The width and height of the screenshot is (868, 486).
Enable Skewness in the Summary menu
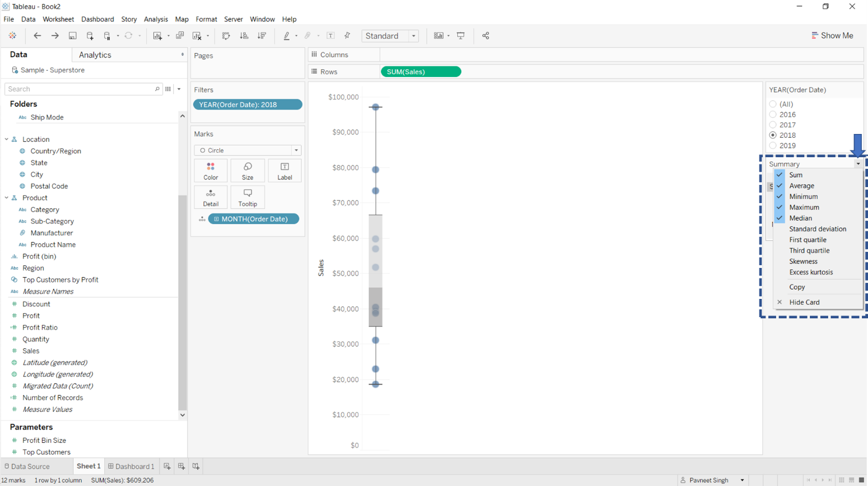coord(818,261)
